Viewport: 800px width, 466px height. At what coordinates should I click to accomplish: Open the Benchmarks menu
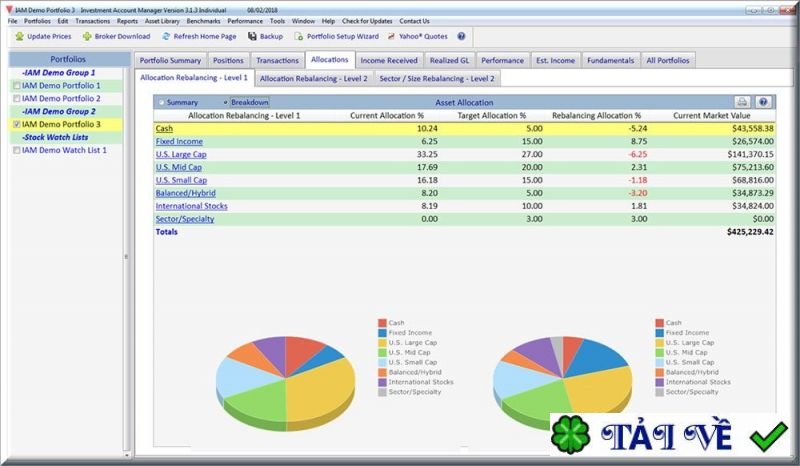203,21
